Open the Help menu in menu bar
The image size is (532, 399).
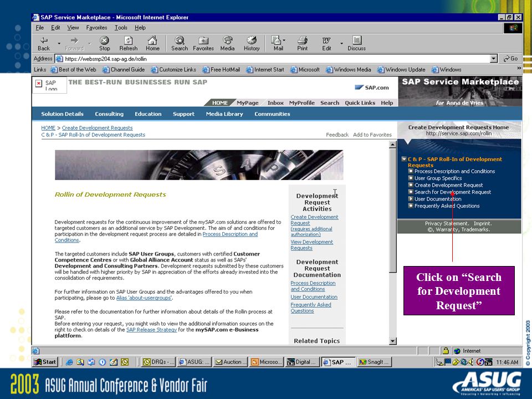click(140, 28)
